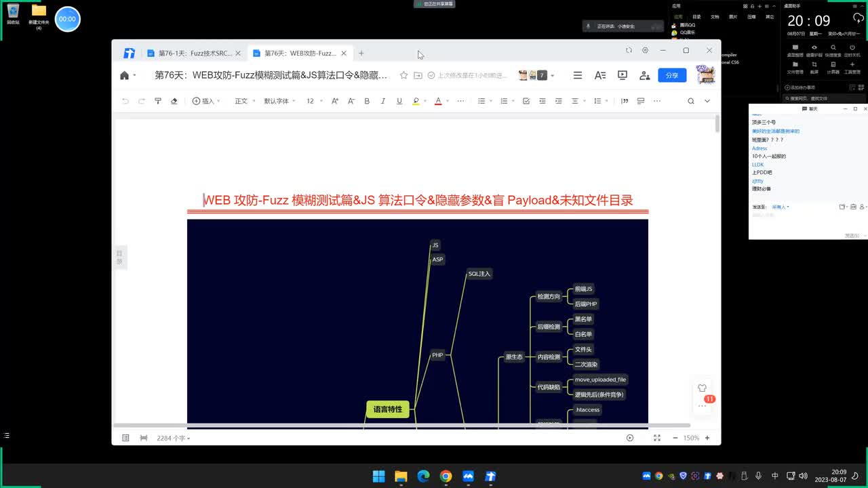Select the format painter tool
Viewport: 868px width, 488px height.
pyautogui.click(x=158, y=101)
